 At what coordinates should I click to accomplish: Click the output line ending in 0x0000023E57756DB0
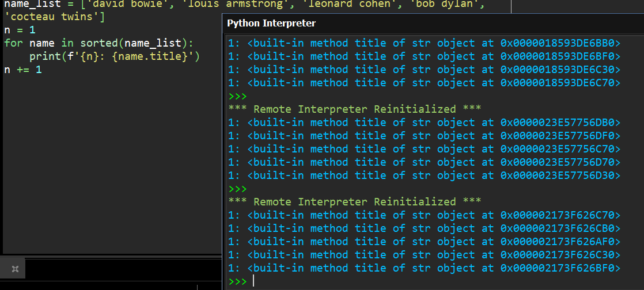[424, 123]
